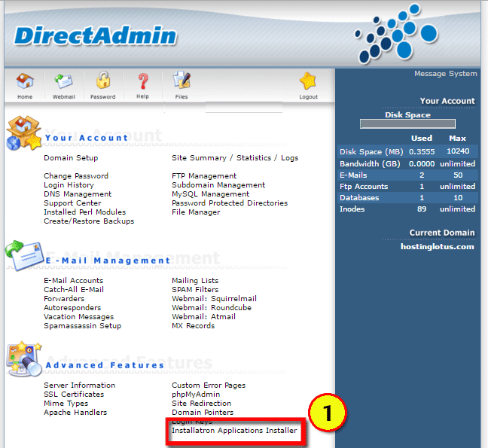
Task: Open the Webmail envelope icon
Action: click(64, 81)
